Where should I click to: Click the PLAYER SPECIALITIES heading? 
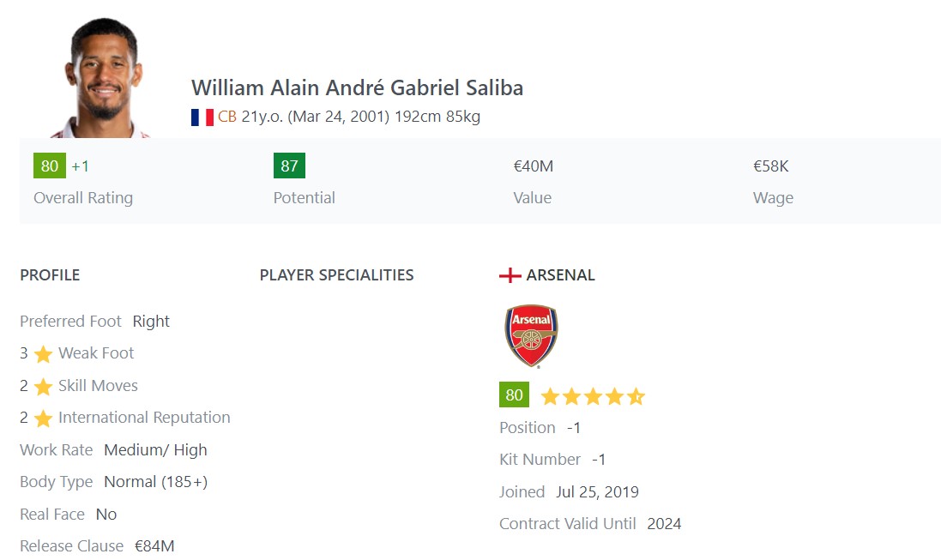point(336,275)
